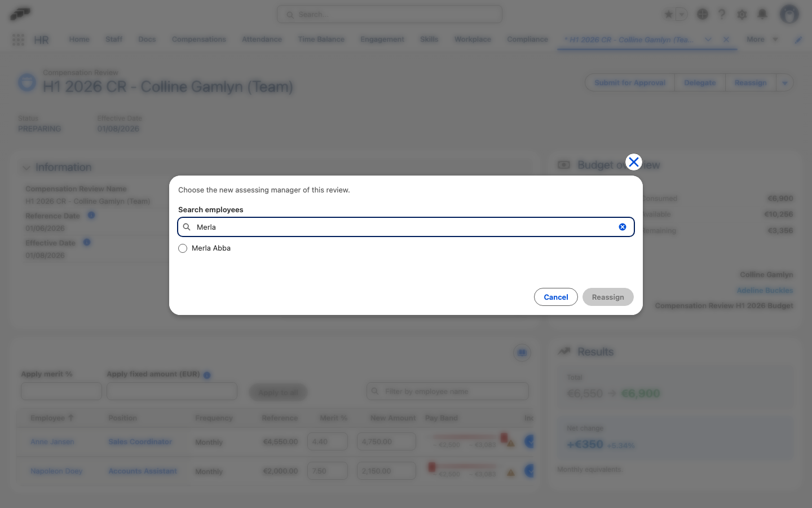The height and width of the screenshot is (508, 812).
Task: Click the round icon above the employee table
Action: 522,353
